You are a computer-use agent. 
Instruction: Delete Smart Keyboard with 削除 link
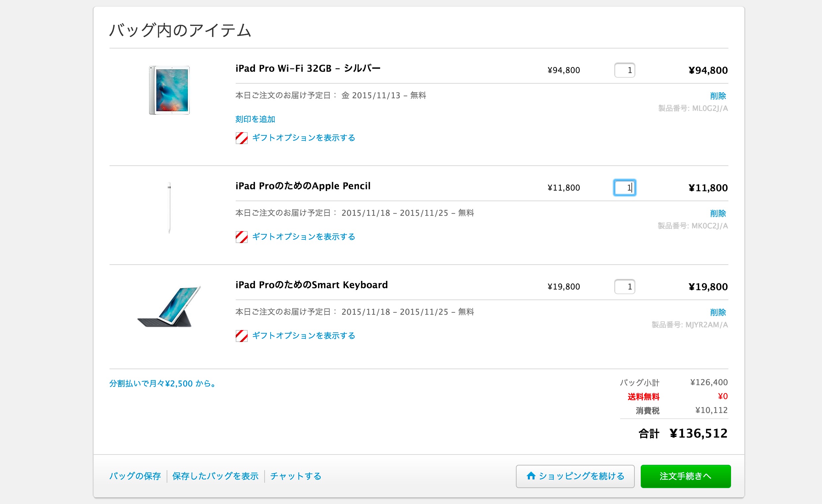pos(718,312)
